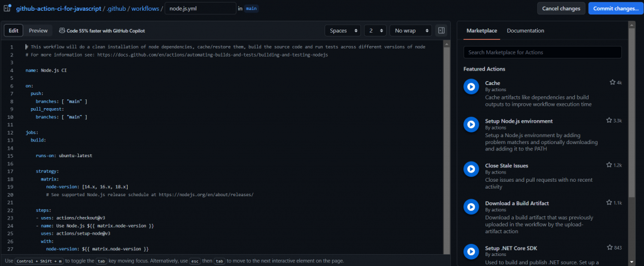
Task: Click the nodejs.org release schedule comment line
Action: (x=150, y=194)
